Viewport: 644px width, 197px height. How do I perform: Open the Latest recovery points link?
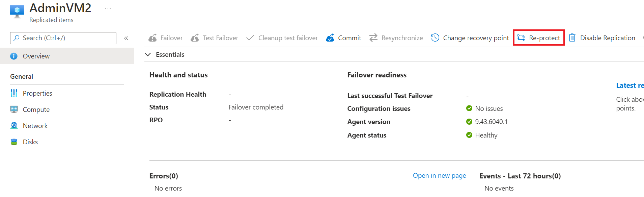629,85
